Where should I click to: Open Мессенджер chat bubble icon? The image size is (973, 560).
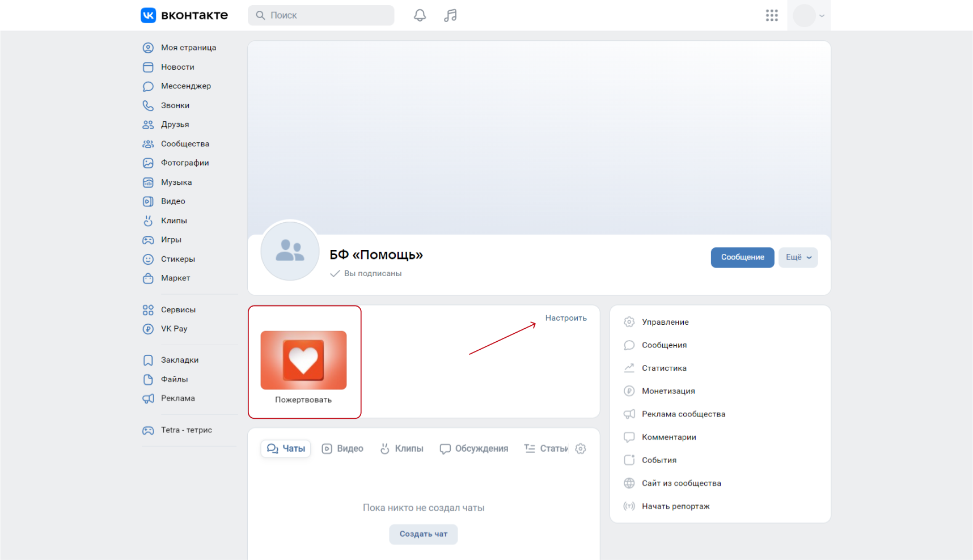(x=148, y=86)
